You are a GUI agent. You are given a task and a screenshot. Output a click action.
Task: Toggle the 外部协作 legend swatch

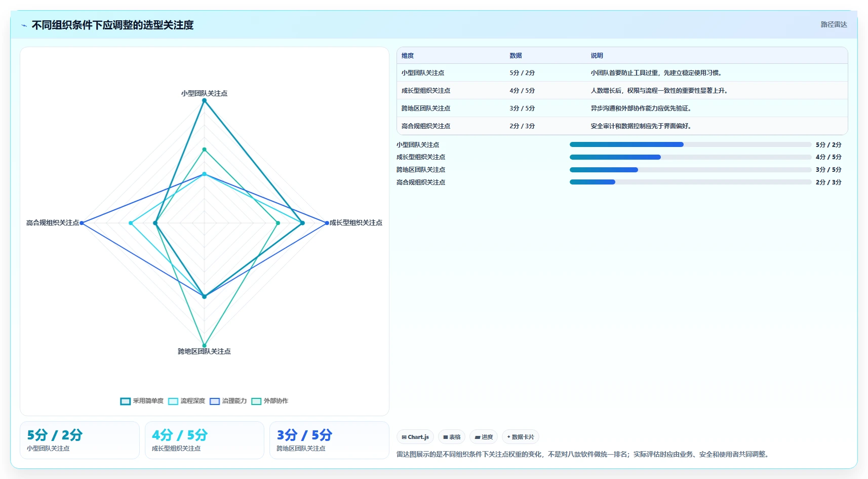(256, 401)
